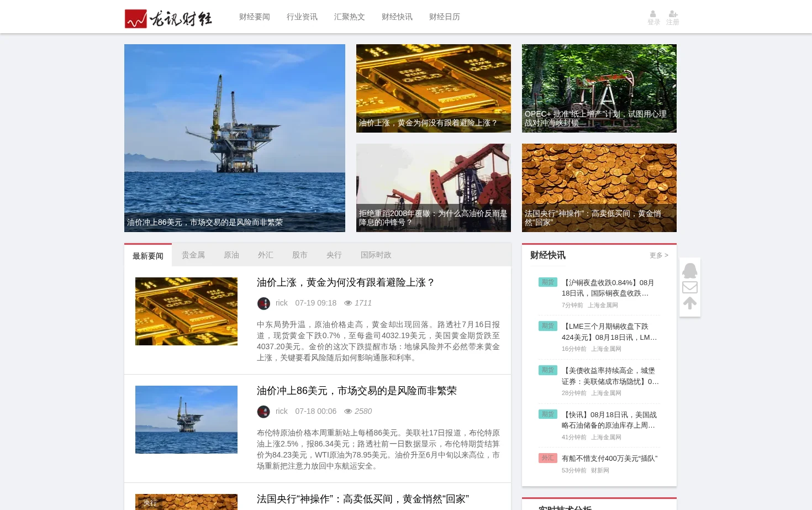Open the OPEC+ pumpjack forest banner image
Image resolution: width=812 pixels, height=510 pixels.
[599, 88]
